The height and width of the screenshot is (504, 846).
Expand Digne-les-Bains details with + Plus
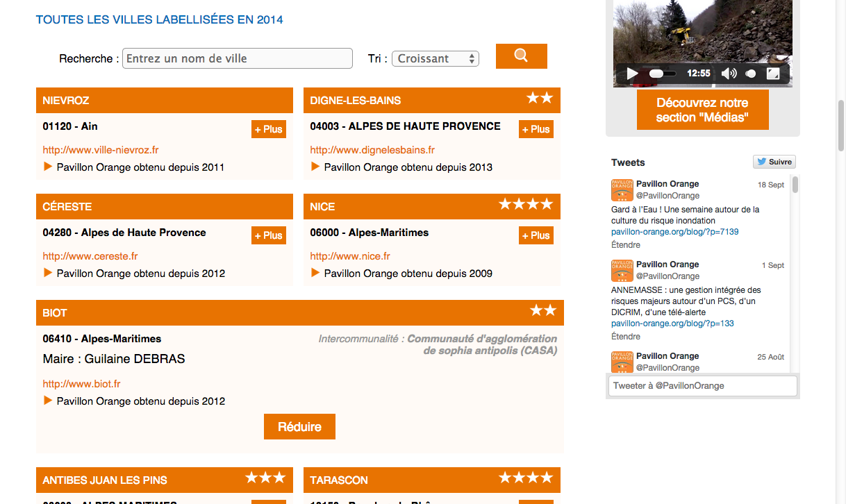click(536, 129)
